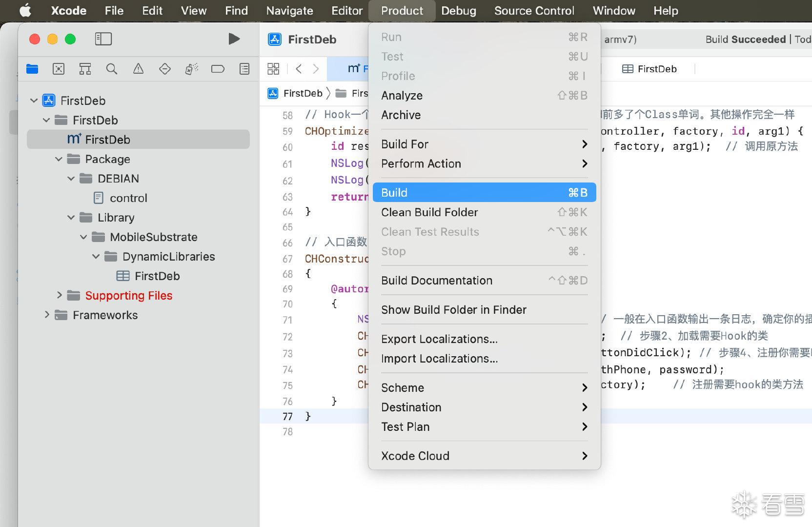Open the Debug menu
This screenshot has height=527, width=812.
pos(459,10)
